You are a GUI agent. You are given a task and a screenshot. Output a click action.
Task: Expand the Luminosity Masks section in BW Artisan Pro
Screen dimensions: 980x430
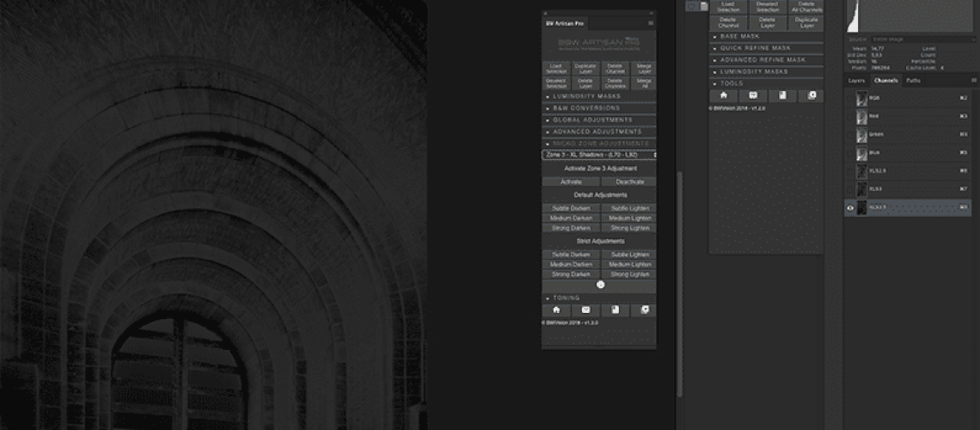[599, 96]
